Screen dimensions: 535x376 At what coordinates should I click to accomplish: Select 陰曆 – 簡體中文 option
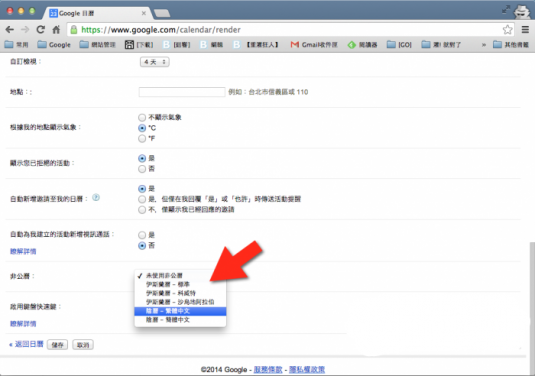click(180, 320)
